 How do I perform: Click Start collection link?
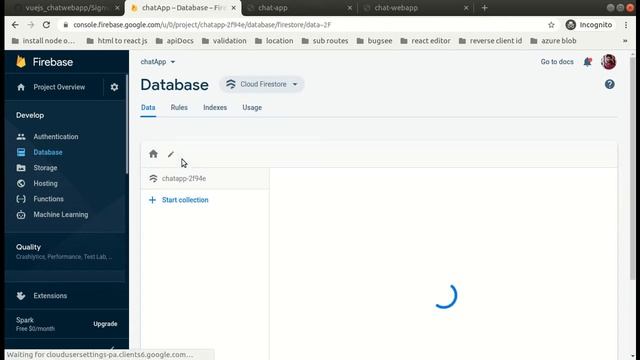(x=185, y=200)
